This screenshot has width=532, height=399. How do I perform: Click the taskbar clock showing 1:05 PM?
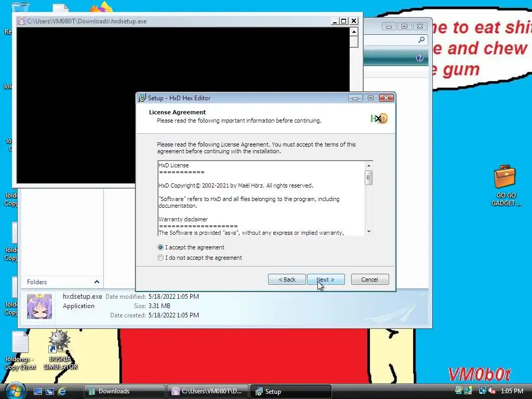tap(512, 391)
